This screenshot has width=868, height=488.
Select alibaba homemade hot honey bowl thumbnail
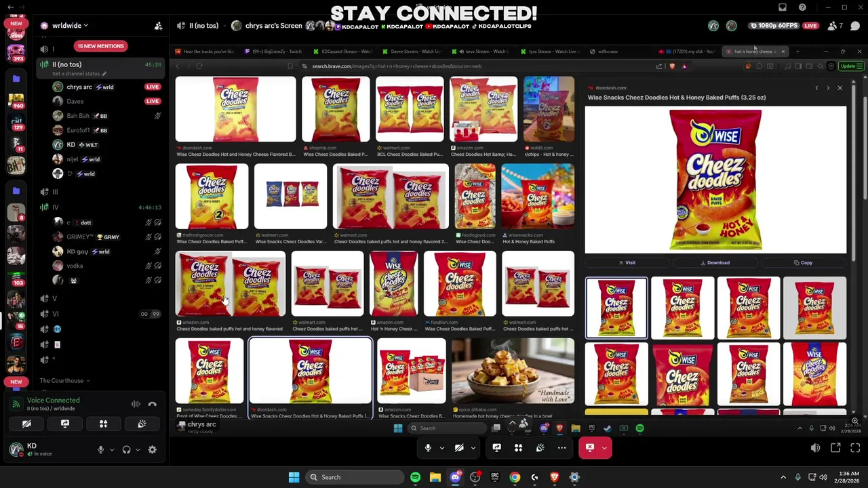[x=513, y=371]
